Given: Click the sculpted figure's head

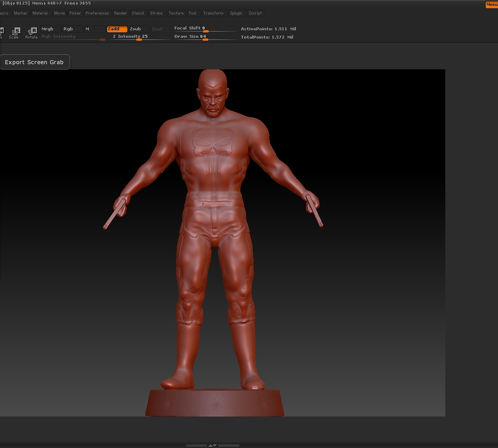Looking at the screenshot, I should (213, 93).
